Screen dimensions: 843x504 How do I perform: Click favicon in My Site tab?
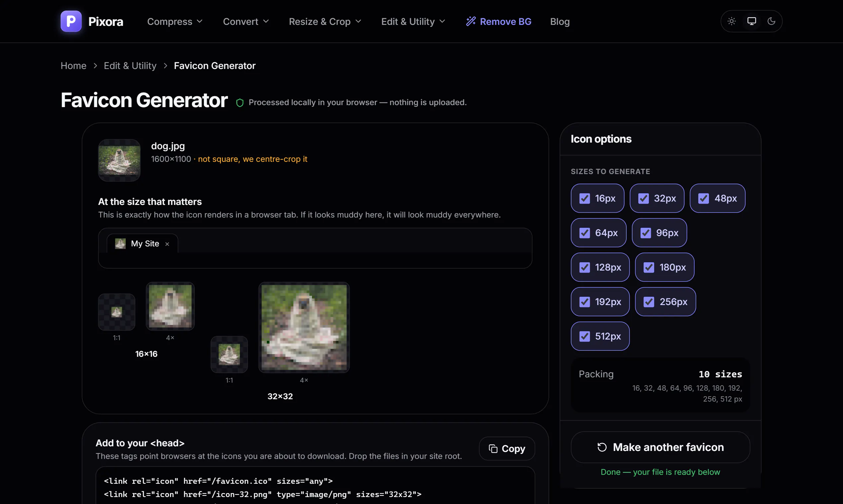[x=120, y=243]
